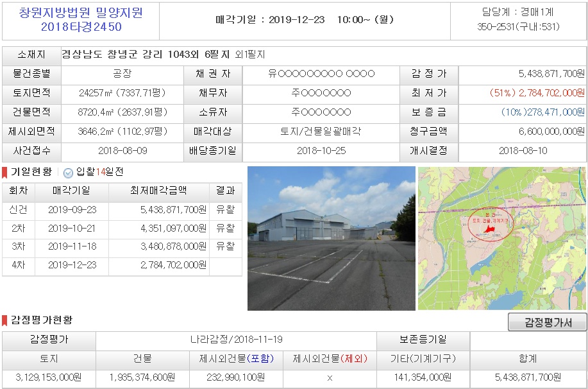The image size is (588, 389).
Task: Click creditor name 유OOOOOOOOO OOOO
Action: (x=321, y=74)
